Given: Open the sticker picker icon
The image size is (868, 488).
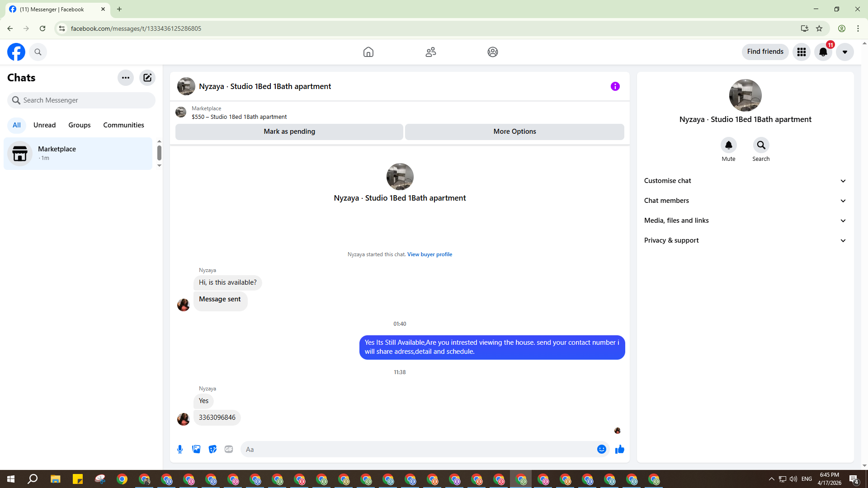Looking at the screenshot, I should coord(212,449).
